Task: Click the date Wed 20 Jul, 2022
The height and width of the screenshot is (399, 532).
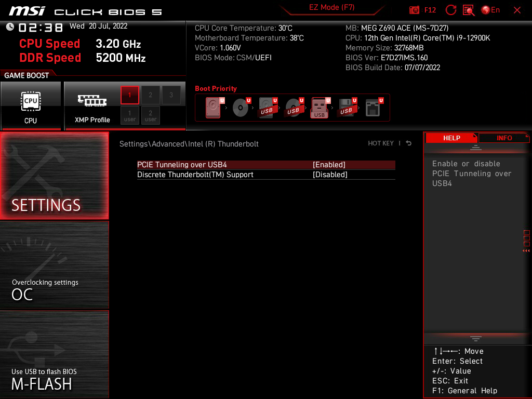Action: (x=98, y=26)
